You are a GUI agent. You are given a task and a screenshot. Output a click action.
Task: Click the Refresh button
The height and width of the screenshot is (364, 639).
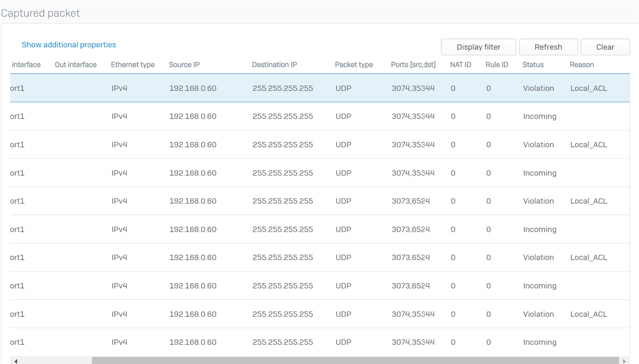click(548, 47)
